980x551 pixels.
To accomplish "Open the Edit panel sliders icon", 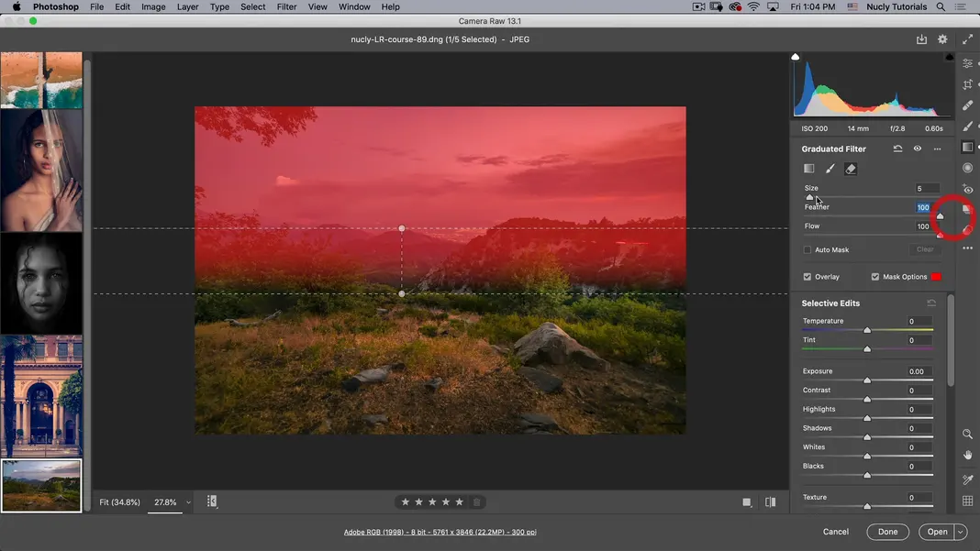I will click(967, 64).
